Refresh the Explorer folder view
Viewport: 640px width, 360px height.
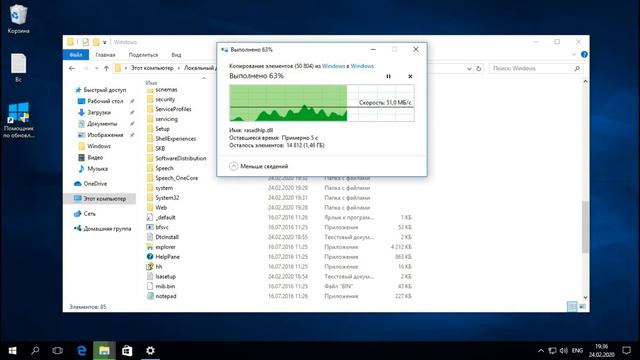coord(479,69)
